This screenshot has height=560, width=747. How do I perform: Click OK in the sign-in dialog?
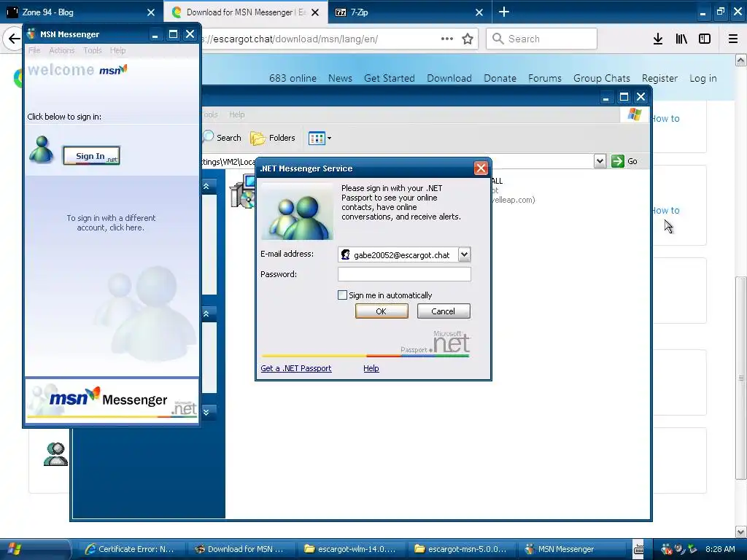(x=381, y=311)
